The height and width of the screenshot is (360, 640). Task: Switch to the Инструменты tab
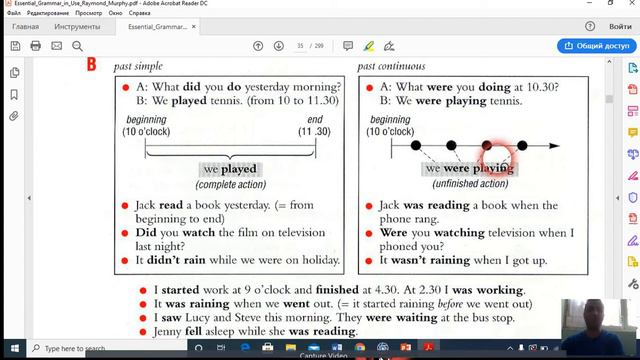click(x=77, y=27)
